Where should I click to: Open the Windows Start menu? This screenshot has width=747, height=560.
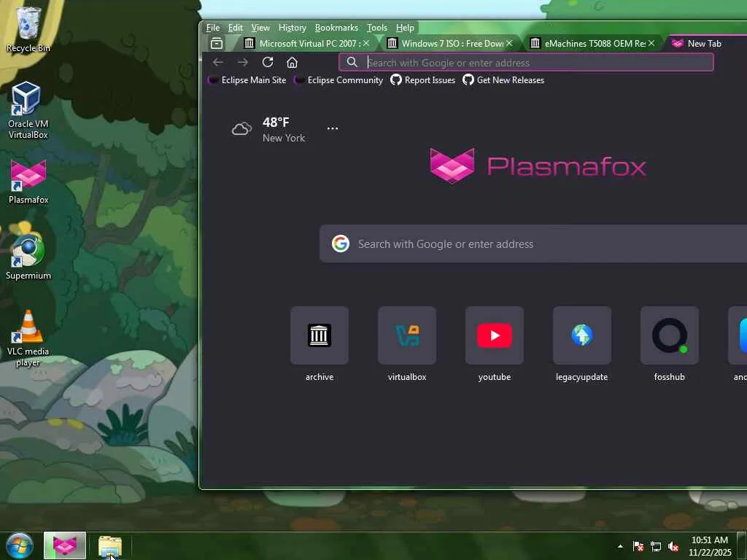(20, 545)
